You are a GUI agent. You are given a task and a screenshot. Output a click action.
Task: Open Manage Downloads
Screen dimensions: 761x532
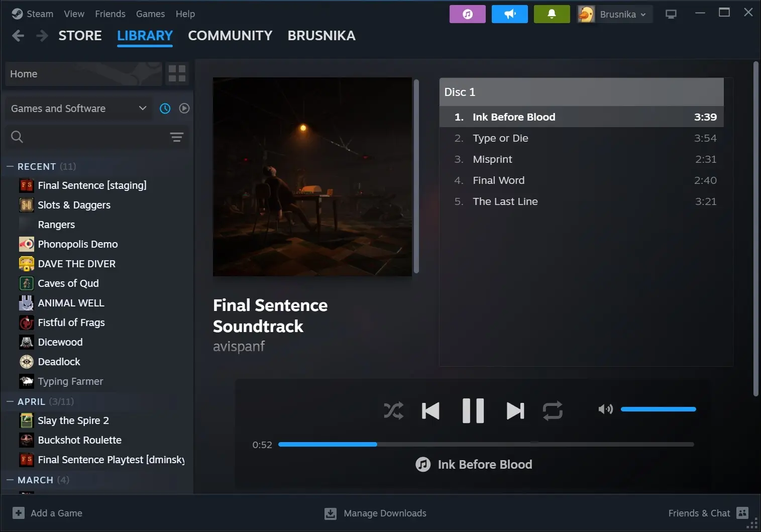[x=376, y=513]
